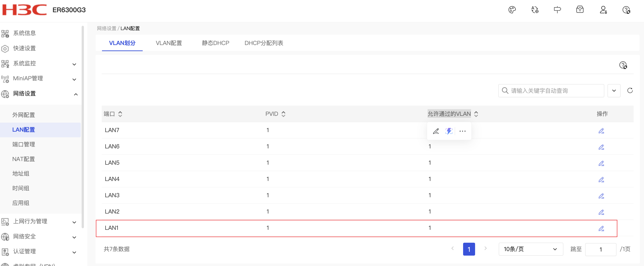This screenshot has height=266, width=644.
Task: Sort table by 端口 column
Action: pos(120,114)
